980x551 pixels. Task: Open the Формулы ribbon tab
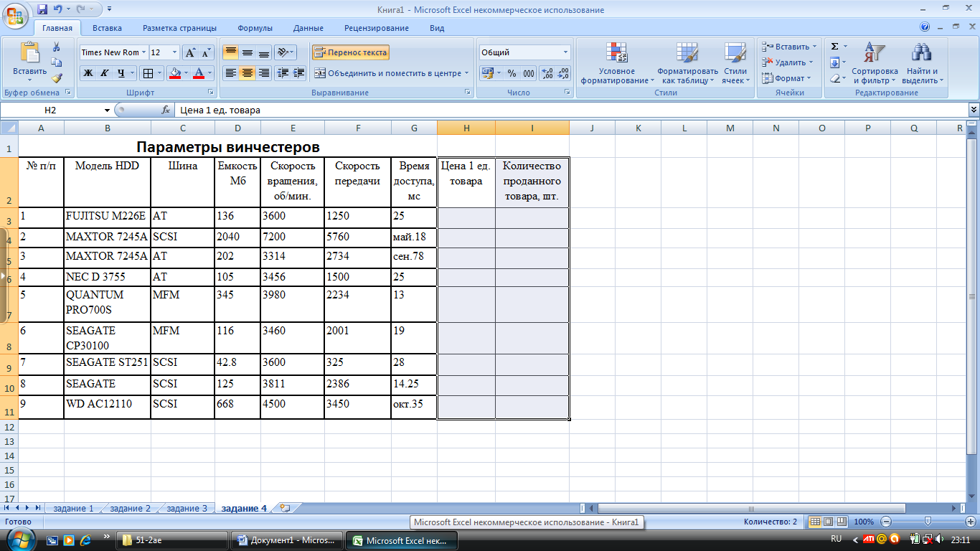click(x=255, y=28)
